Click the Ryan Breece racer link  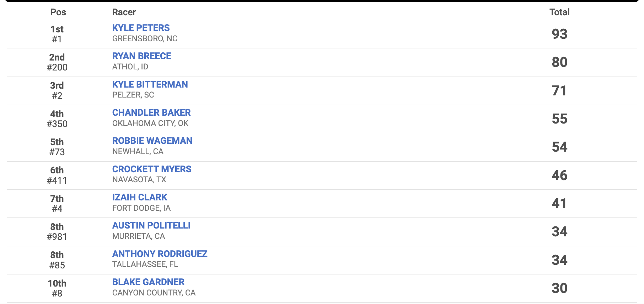[x=141, y=56]
